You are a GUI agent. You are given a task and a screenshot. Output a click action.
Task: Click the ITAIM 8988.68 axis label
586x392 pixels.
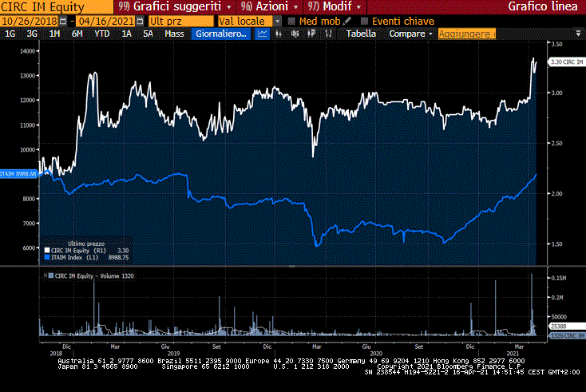pyautogui.click(x=18, y=174)
